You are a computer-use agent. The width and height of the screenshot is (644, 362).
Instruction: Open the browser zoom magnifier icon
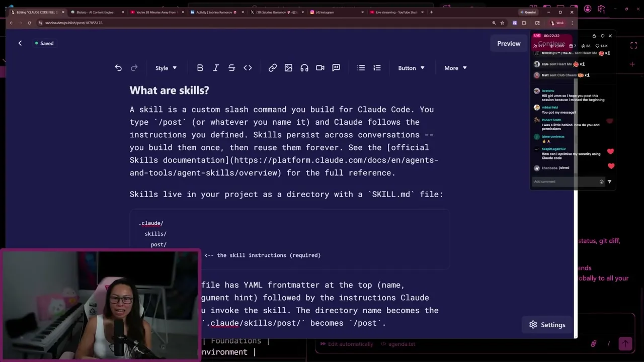click(494, 23)
